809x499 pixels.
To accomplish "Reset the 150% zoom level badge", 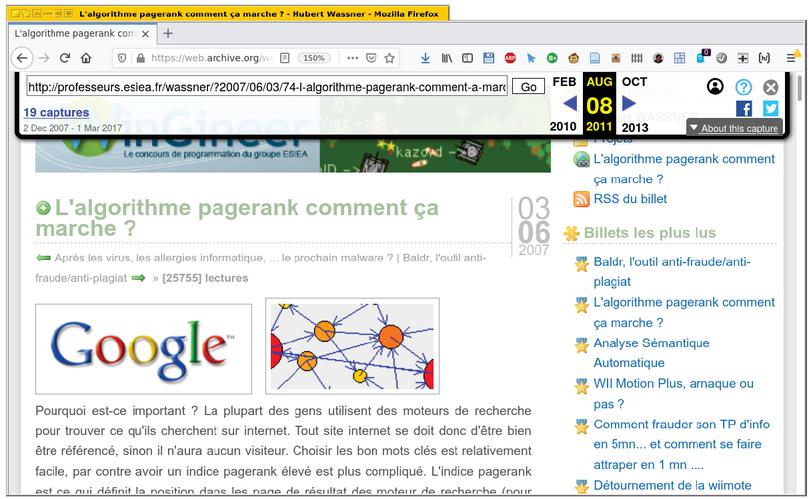I will tap(314, 58).
